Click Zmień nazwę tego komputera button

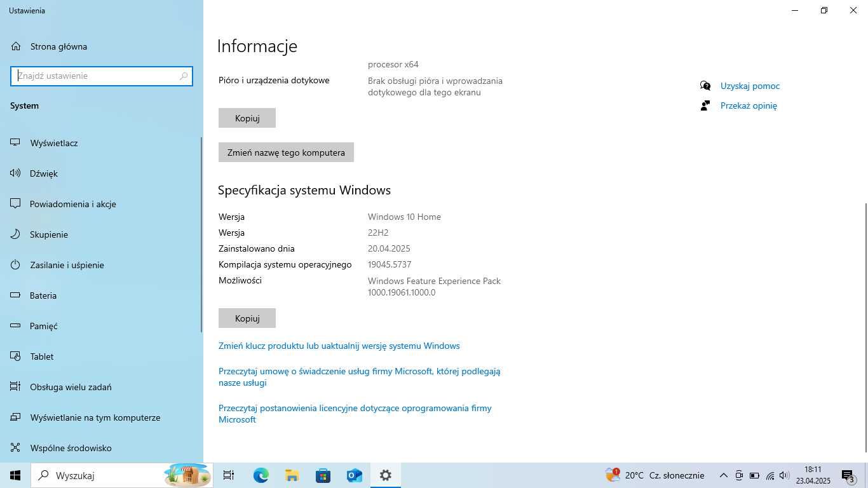[x=286, y=152]
